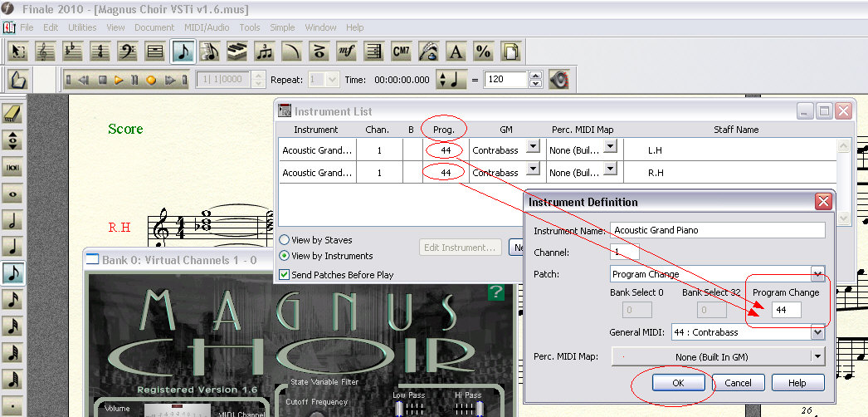
Task: Choose the whole note in palette
Action: coord(12,194)
